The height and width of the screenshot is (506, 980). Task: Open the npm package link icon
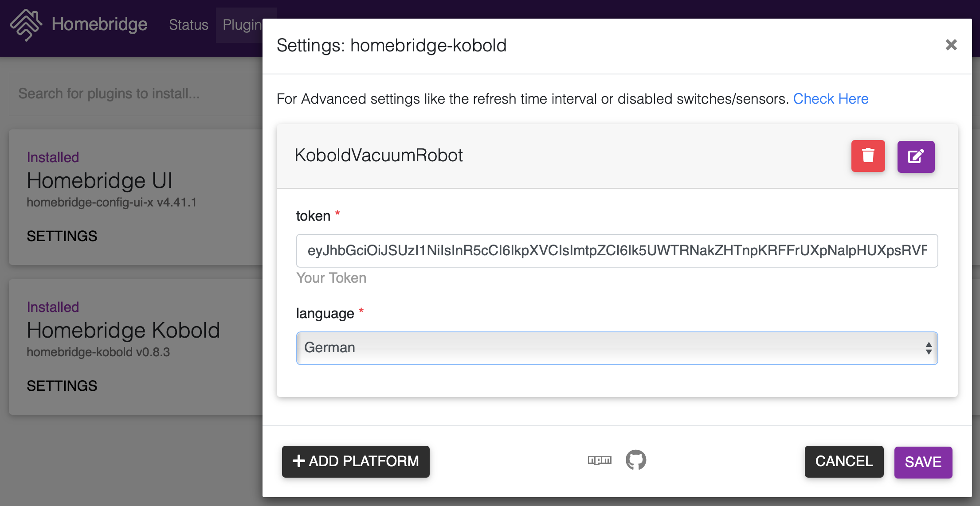600,460
